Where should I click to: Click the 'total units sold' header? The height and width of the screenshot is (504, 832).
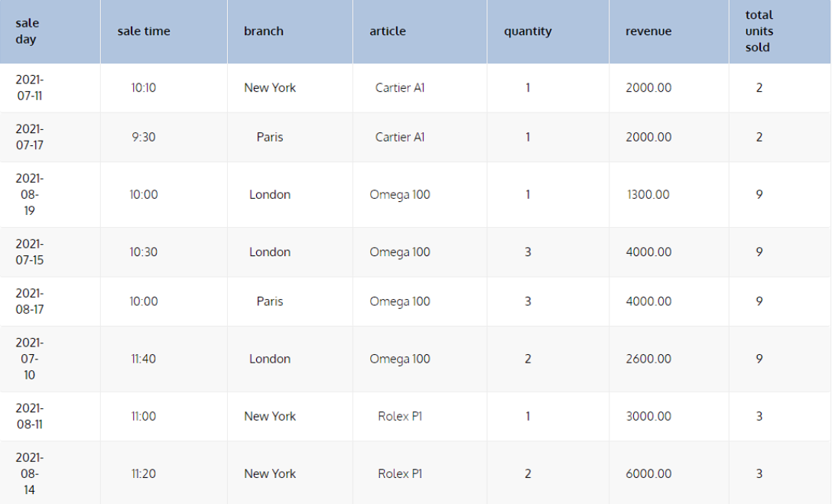759,31
